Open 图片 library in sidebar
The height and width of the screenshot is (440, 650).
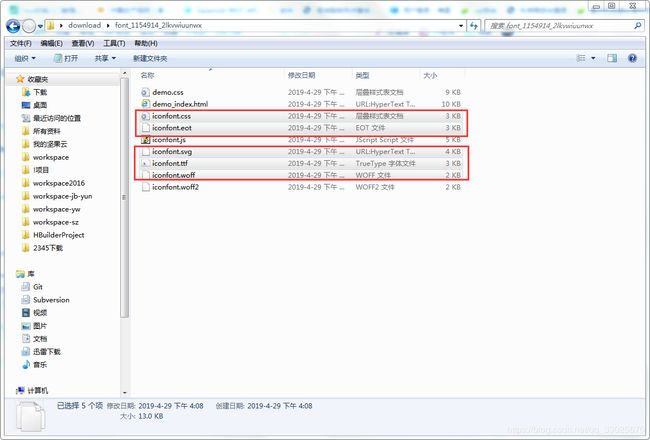tap(40, 326)
